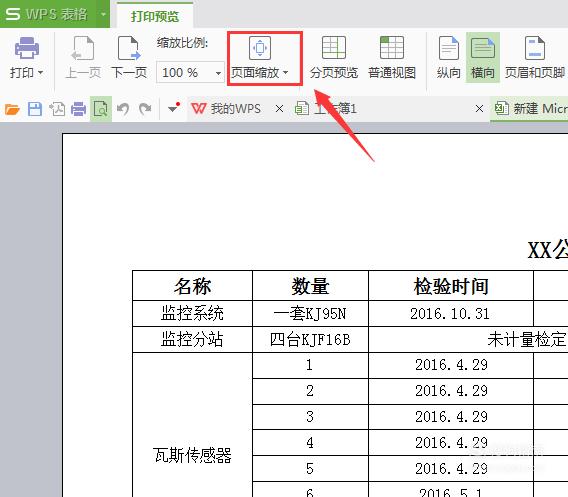The height and width of the screenshot is (497, 568).
Task: Click the 一套KJ95N cell
Action: (310, 313)
